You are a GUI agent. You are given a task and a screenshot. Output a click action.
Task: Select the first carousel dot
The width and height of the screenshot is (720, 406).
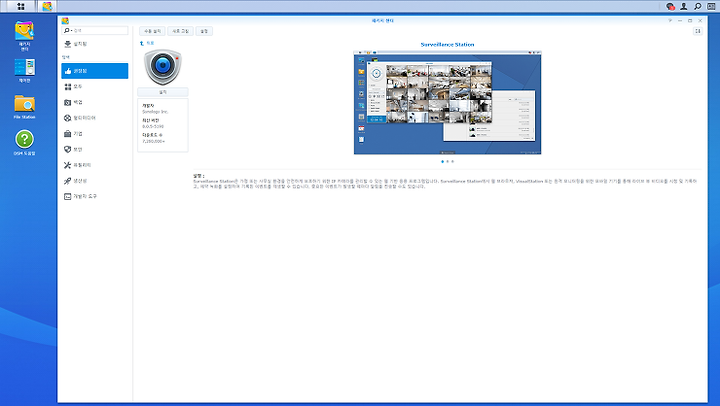(x=442, y=161)
